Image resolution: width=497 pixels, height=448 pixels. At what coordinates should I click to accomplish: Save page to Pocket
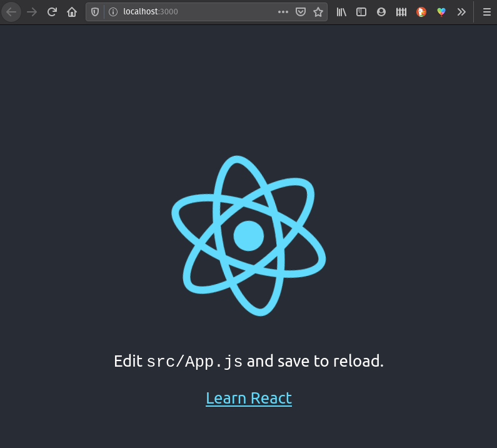click(301, 12)
